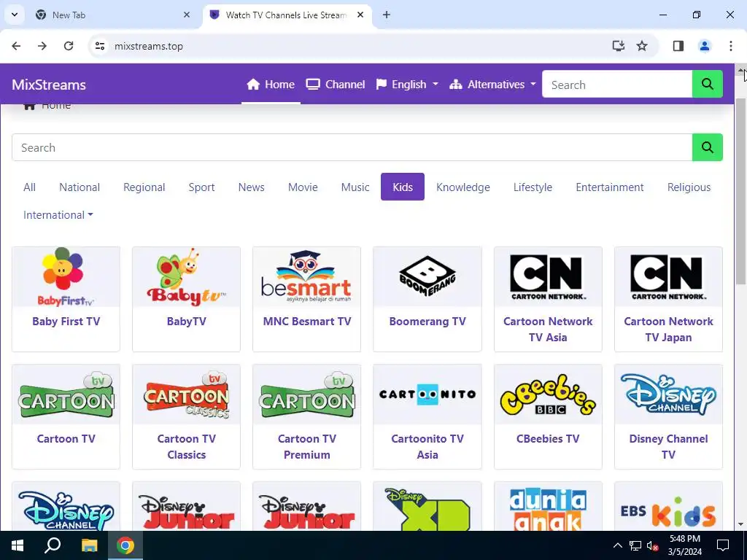Open the Cartoon TV Classics logo
The height and width of the screenshot is (560, 747).
coord(186,394)
